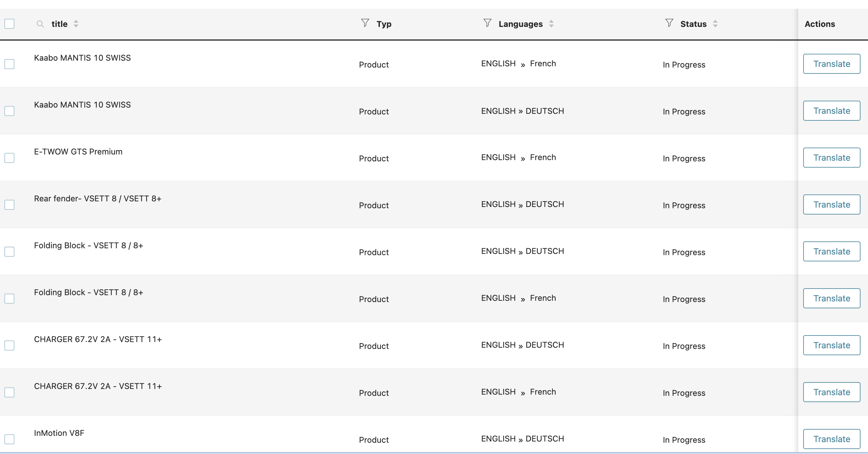Tick the select-all checkbox in header
Viewport: 868px width, 454px height.
pyautogui.click(x=9, y=24)
